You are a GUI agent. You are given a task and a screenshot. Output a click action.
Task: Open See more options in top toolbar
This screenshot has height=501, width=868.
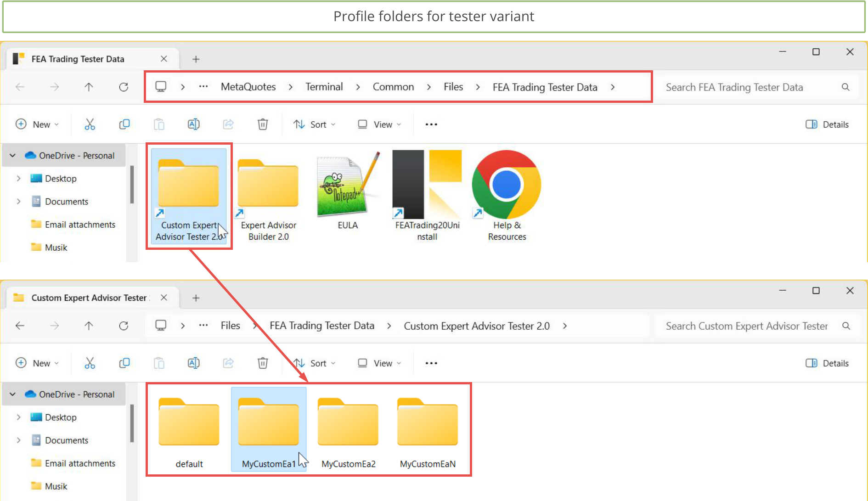(x=431, y=124)
